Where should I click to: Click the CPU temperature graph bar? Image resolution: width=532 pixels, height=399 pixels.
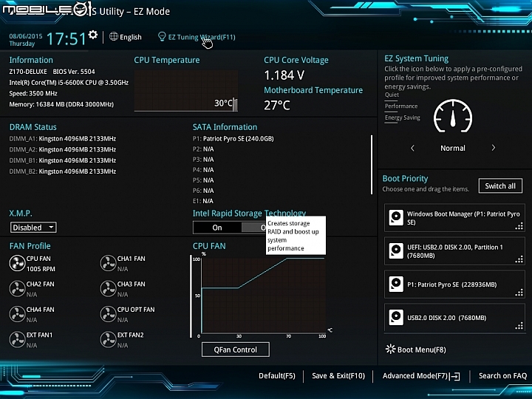coord(235,104)
